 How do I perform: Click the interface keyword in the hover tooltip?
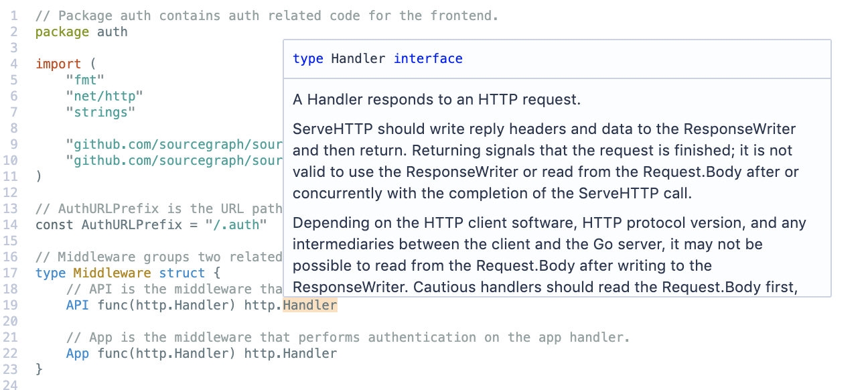(428, 59)
